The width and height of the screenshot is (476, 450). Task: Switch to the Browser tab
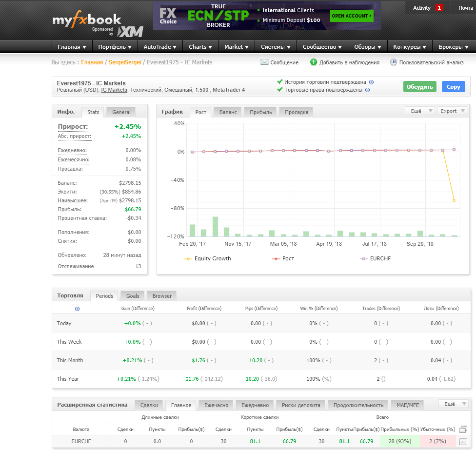[162, 296]
